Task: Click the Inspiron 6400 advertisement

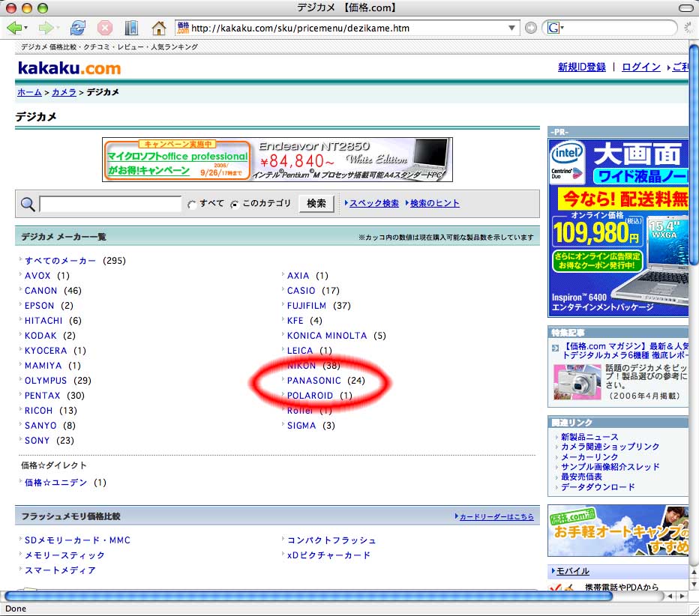Action: pyautogui.click(x=618, y=228)
